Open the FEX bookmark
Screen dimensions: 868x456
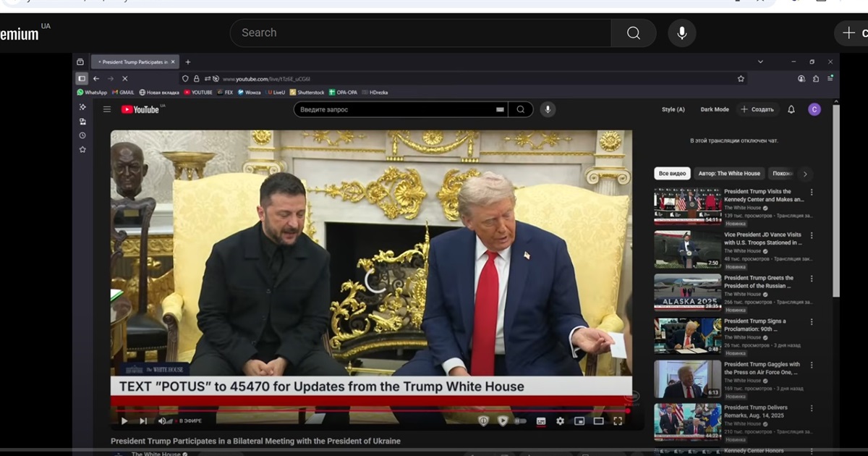(x=225, y=93)
